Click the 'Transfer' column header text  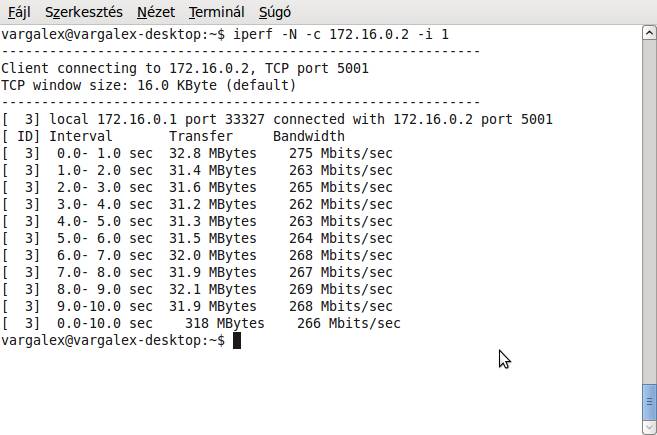tap(201, 136)
